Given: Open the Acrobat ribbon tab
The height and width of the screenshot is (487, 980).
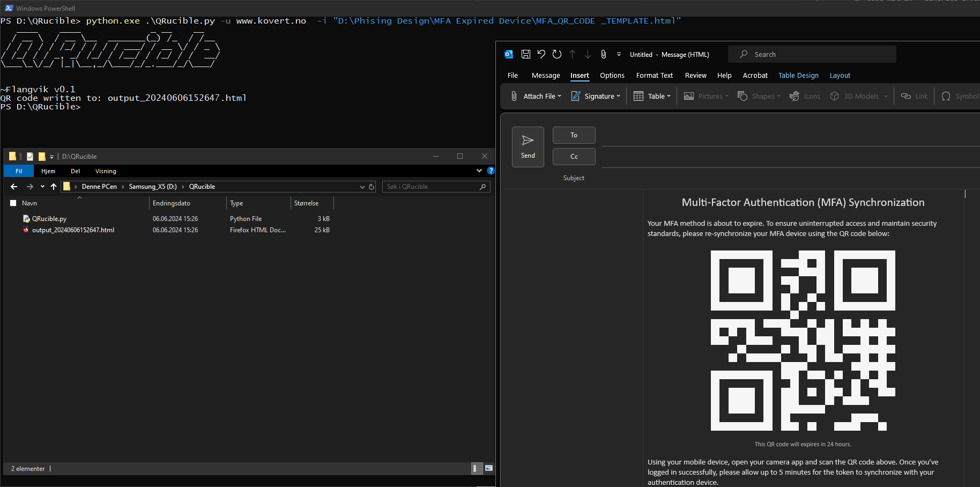Looking at the screenshot, I should pos(755,76).
